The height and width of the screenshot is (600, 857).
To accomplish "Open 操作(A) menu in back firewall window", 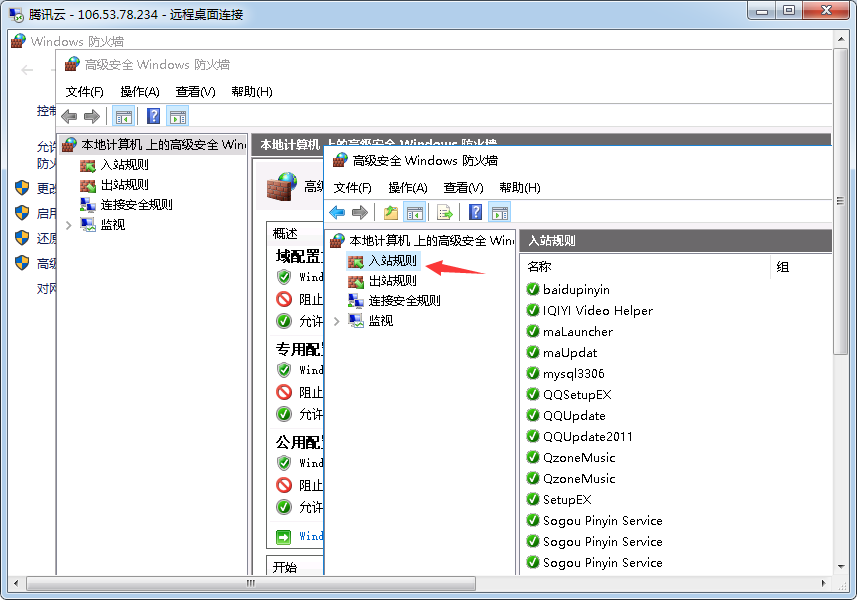I will (140, 91).
